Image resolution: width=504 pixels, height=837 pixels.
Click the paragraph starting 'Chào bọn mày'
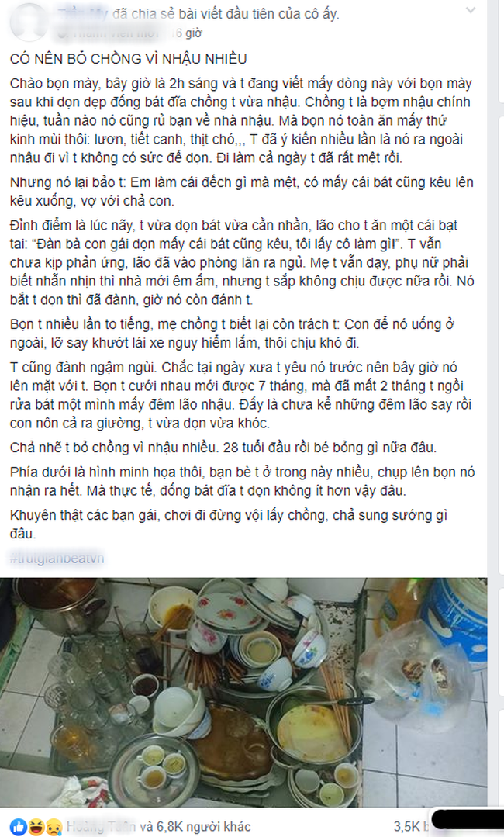click(242, 121)
